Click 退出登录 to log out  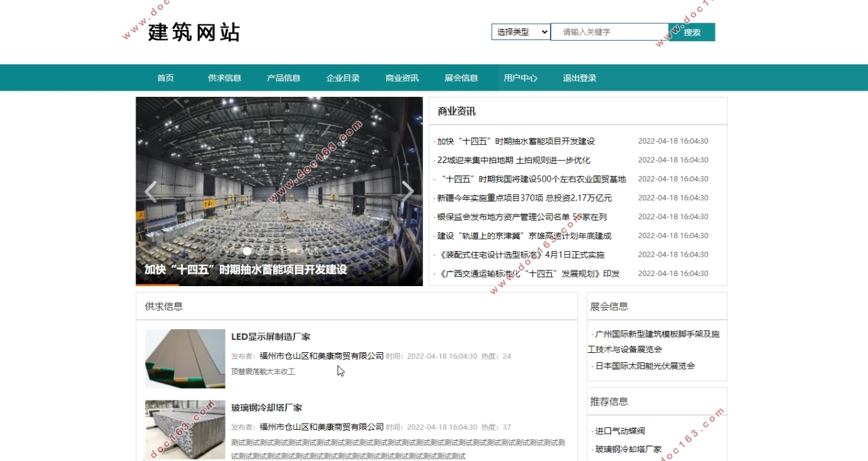579,77
